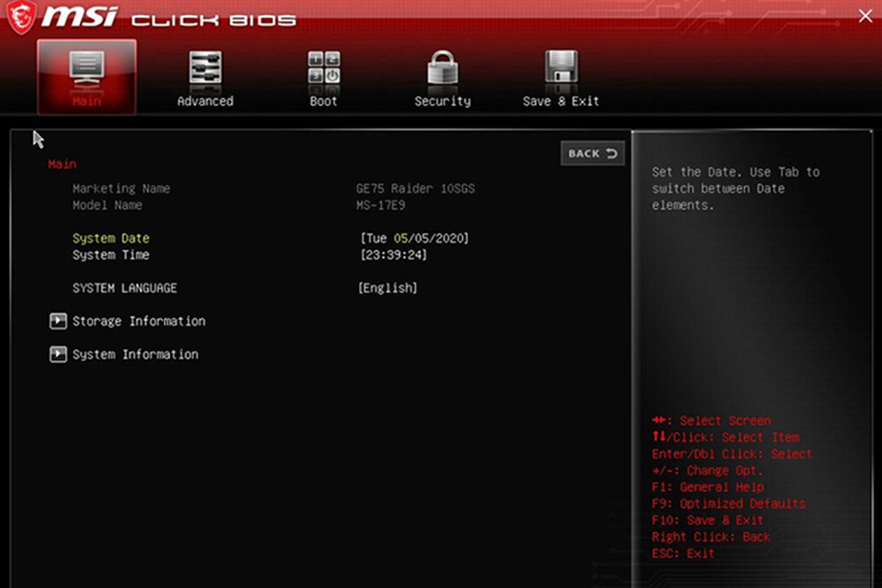Open the Security padlock icon
The width and height of the screenshot is (882, 588).
442,68
